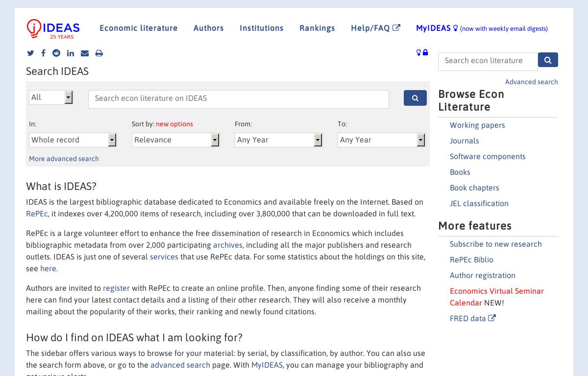Click the sidebar search magnifier button

(x=548, y=60)
